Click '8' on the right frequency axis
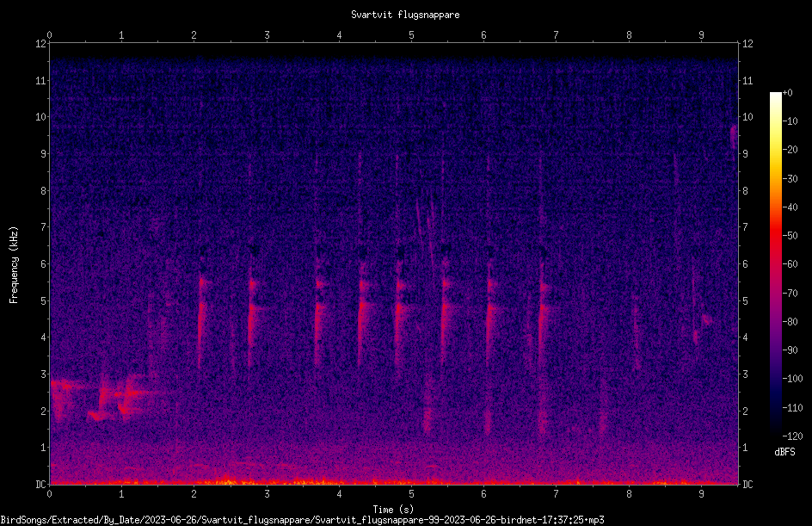This screenshot has width=812, height=526. (745, 191)
